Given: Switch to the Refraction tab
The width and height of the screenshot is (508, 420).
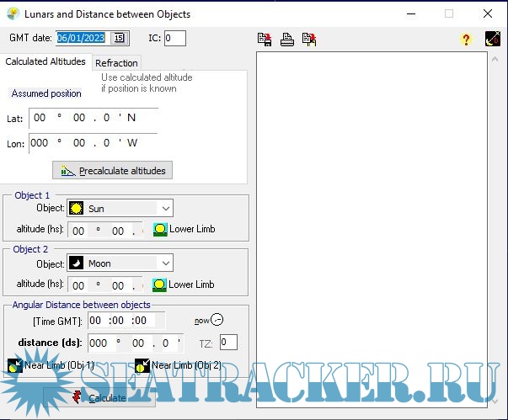Looking at the screenshot, I should pyautogui.click(x=116, y=63).
